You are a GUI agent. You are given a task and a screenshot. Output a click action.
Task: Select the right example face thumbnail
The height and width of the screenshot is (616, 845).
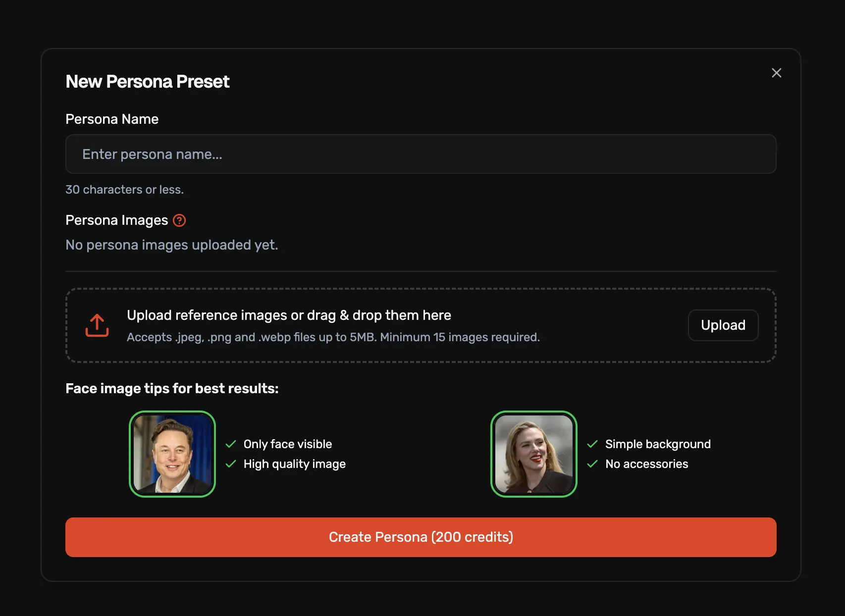(533, 454)
